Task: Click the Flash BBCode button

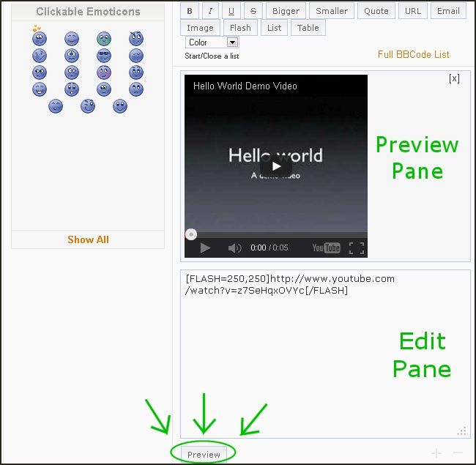Action: [x=240, y=28]
